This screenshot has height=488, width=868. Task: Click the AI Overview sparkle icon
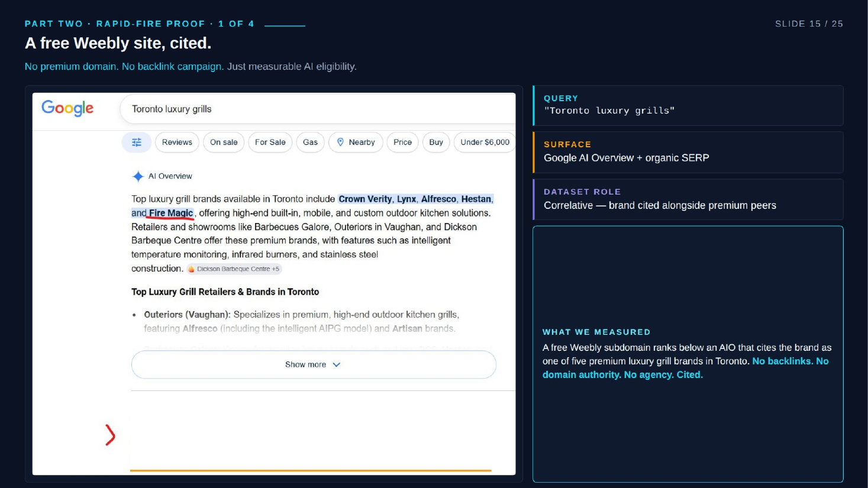pos(138,176)
